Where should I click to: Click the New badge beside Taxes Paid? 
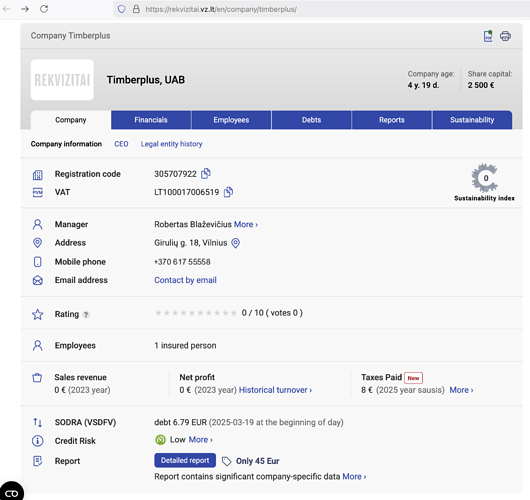coord(413,378)
